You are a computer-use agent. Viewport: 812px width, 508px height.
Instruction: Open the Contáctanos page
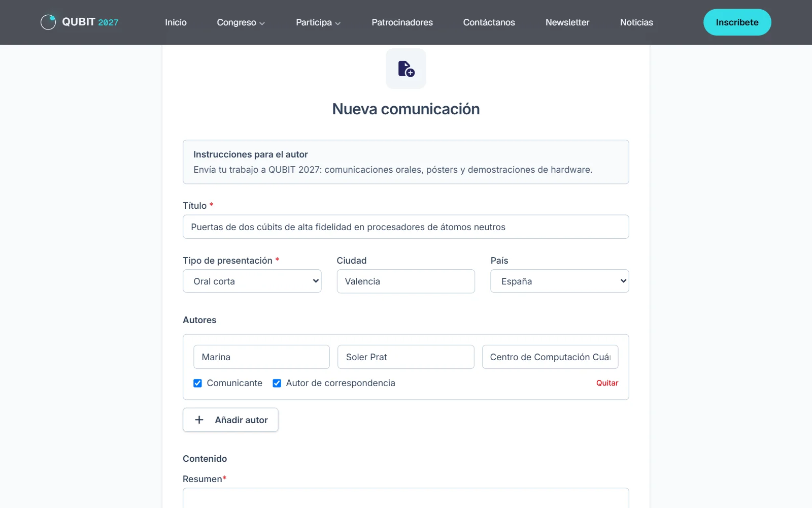point(489,22)
